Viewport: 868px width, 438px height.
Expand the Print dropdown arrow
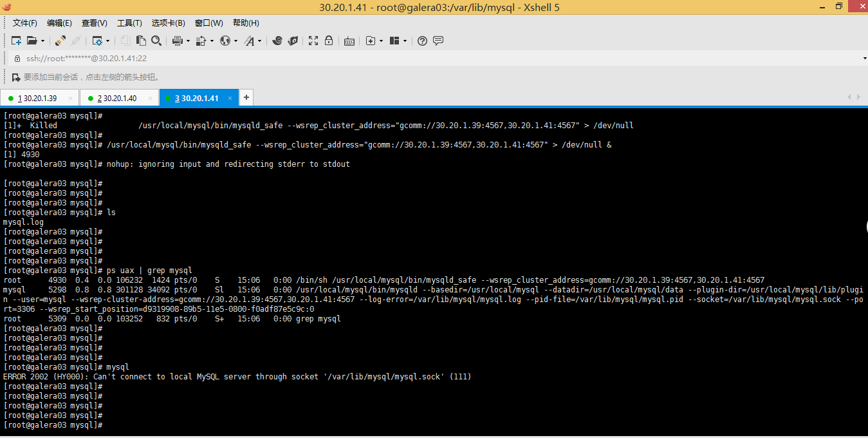click(188, 41)
